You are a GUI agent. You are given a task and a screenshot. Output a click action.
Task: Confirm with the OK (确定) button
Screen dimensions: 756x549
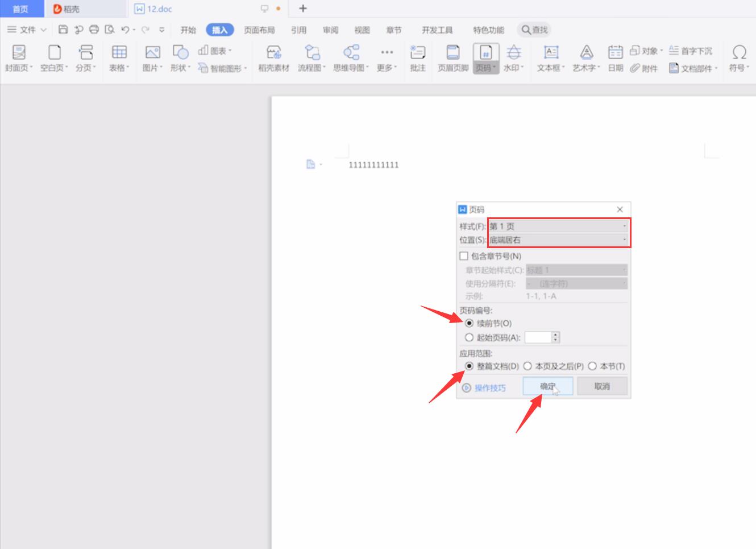pyautogui.click(x=548, y=386)
